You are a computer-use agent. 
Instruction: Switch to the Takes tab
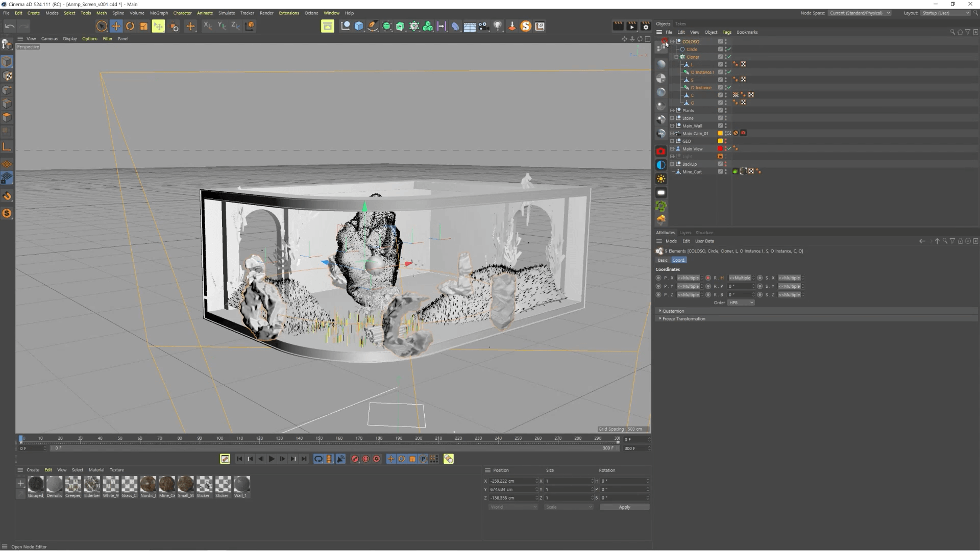pos(680,24)
